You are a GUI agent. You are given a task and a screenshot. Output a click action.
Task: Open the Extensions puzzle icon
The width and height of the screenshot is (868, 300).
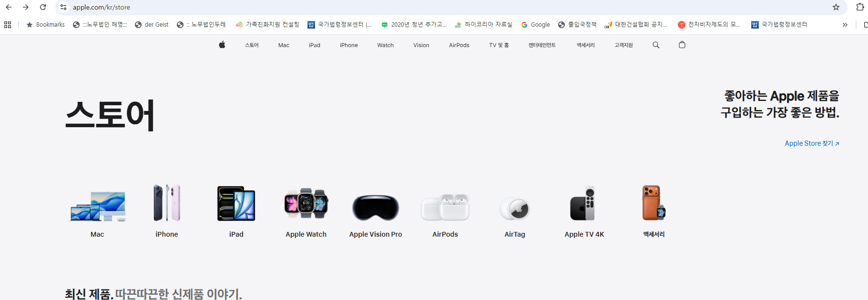pyautogui.click(x=860, y=7)
